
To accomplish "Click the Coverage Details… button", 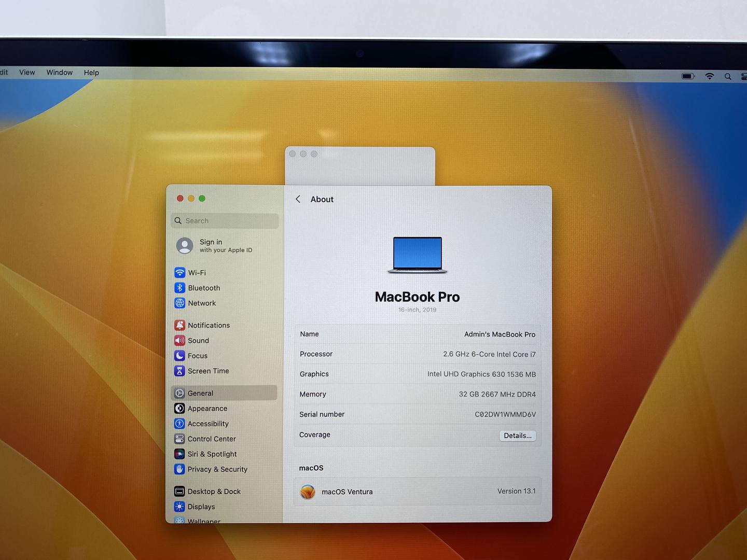I will [518, 436].
